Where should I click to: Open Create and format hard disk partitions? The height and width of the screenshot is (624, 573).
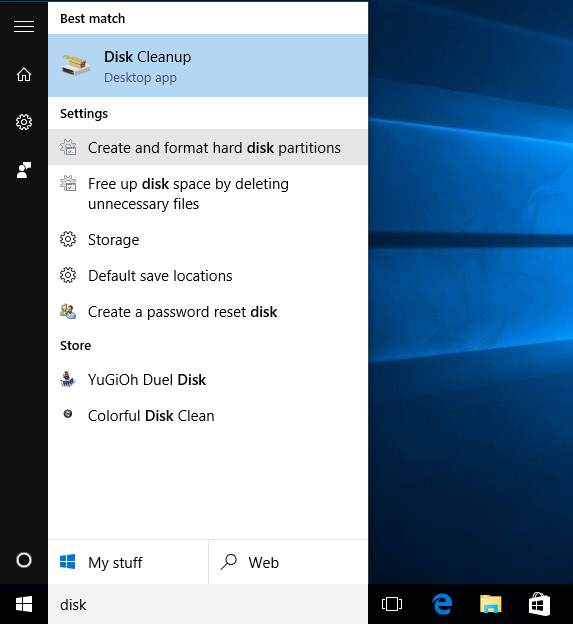tap(208, 147)
